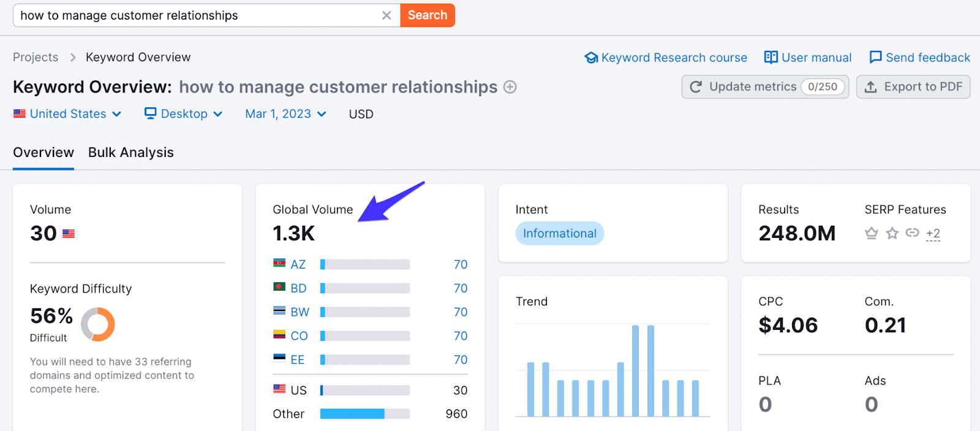
Task: Click the User manual book icon
Action: (x=771, y=58)
